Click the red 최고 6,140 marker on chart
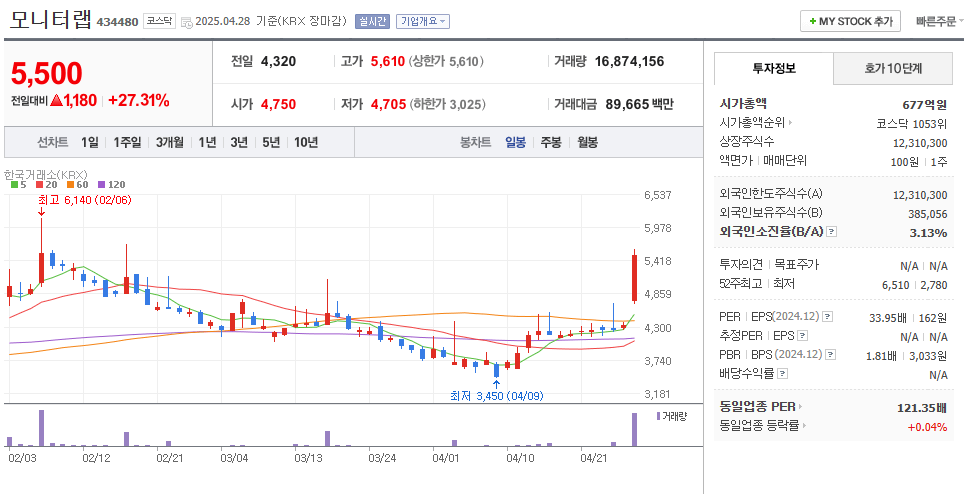 point(85,201)
